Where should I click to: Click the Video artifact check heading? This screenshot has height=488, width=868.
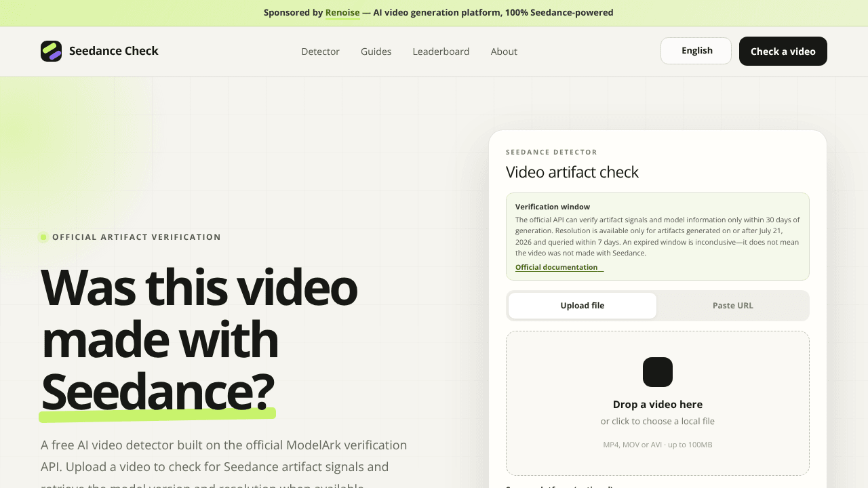[x=572, y=172]
